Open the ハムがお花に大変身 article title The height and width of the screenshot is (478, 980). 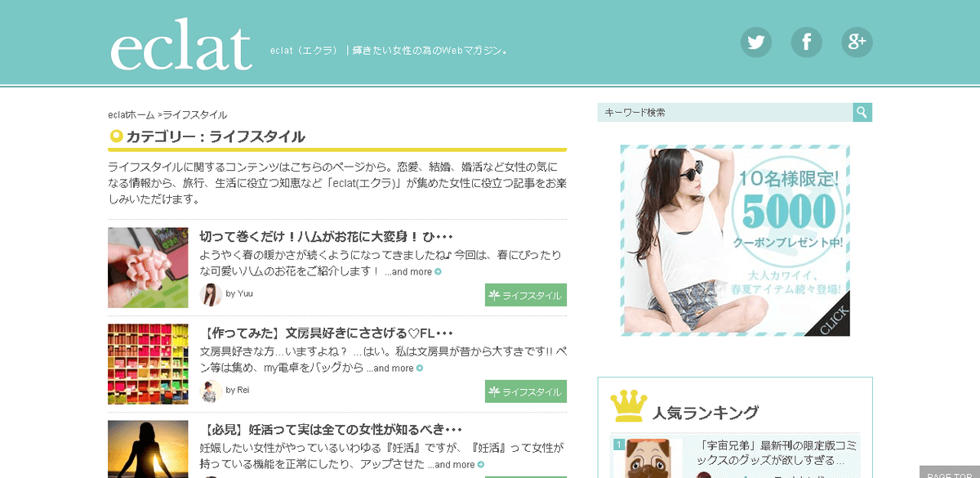click(x=326, y=236)
